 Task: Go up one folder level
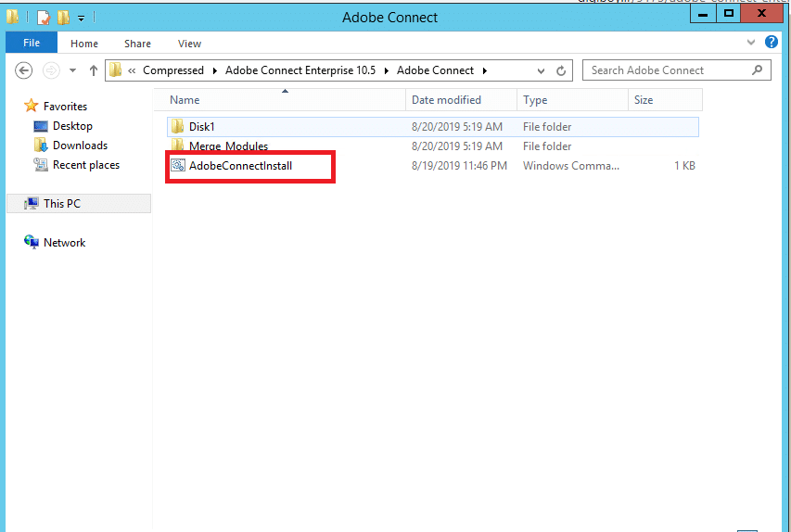point(93,70)
